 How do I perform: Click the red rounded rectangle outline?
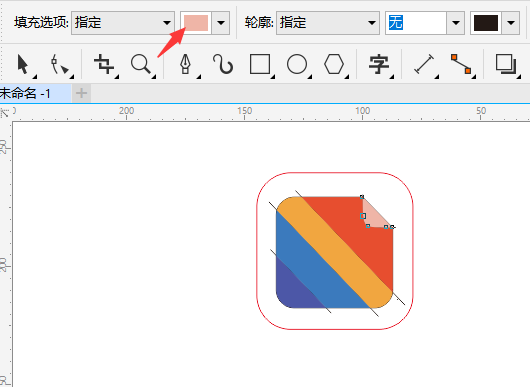tap(335, 173)
